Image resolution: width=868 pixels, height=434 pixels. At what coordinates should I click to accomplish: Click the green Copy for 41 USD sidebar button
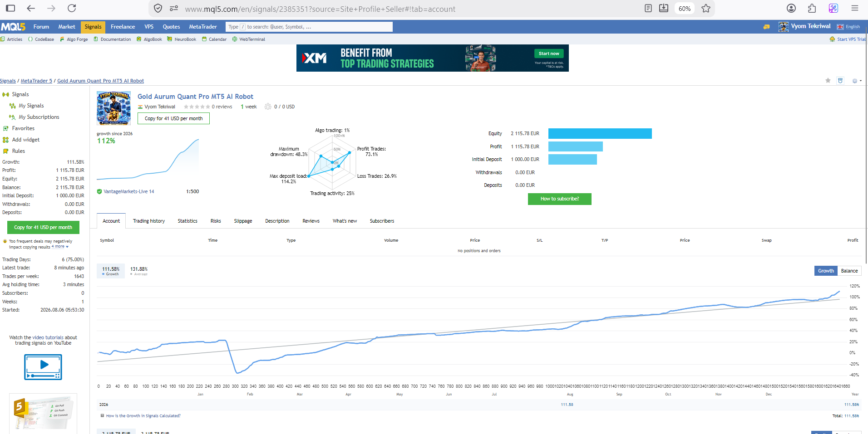click(x=43, y=227)
